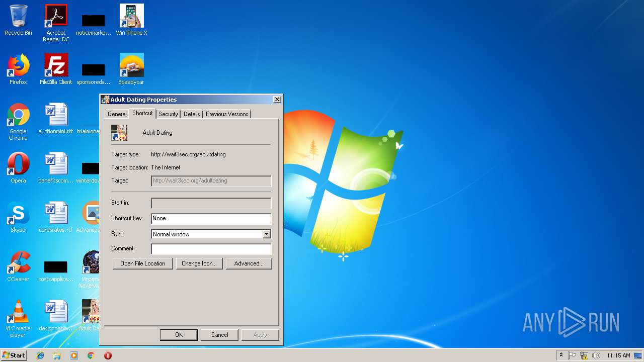Select the cardsrates.rtf document icon

point(56,217)
